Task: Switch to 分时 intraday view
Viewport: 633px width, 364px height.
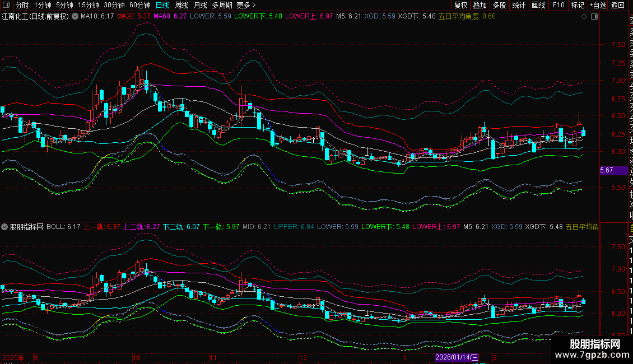Action: [22, 5]
